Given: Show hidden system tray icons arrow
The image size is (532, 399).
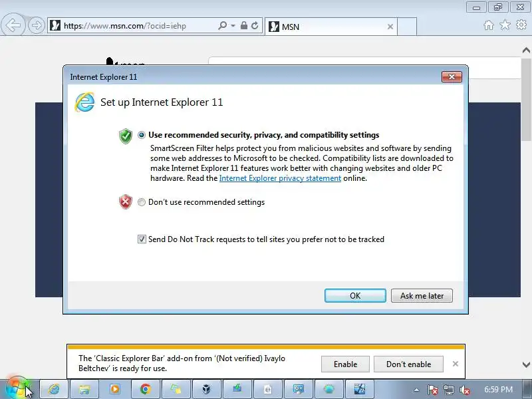Looking at the screenshot, I should (x=416, y=390).
